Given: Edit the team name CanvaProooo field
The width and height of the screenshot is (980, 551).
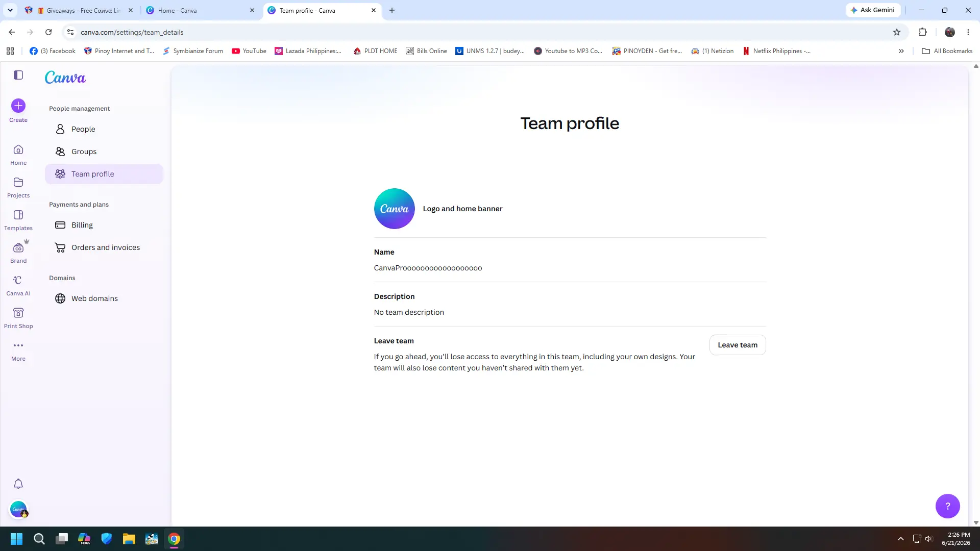Looking at the screenshot, I should [x=428, y=268].
